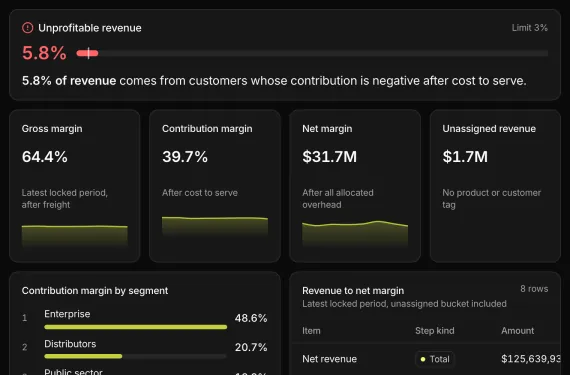The image size is (570, 375).
Task: Click the 'Total' step kind badge
Action: click(435, 359)
